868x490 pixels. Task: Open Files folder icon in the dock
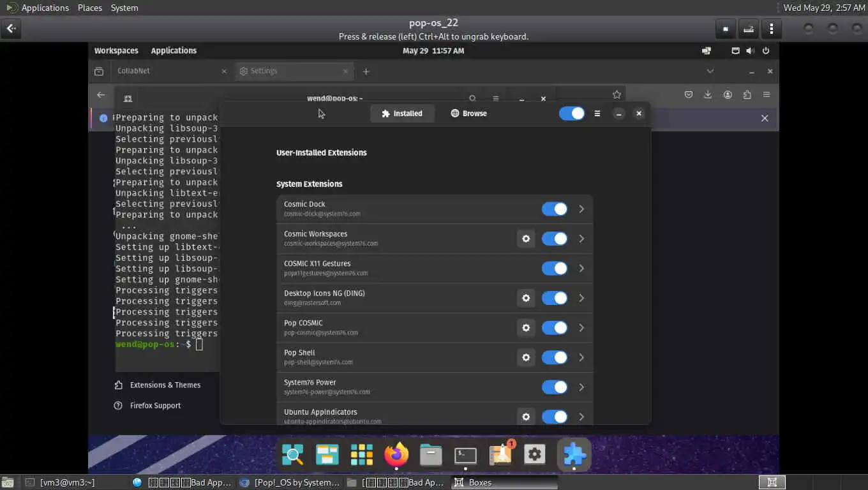(431, 455)
